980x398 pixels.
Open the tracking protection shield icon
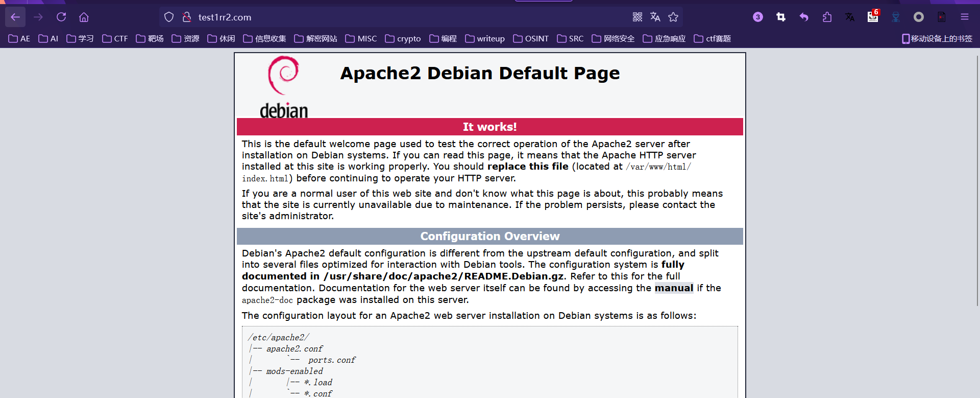[x=169, y=17]
